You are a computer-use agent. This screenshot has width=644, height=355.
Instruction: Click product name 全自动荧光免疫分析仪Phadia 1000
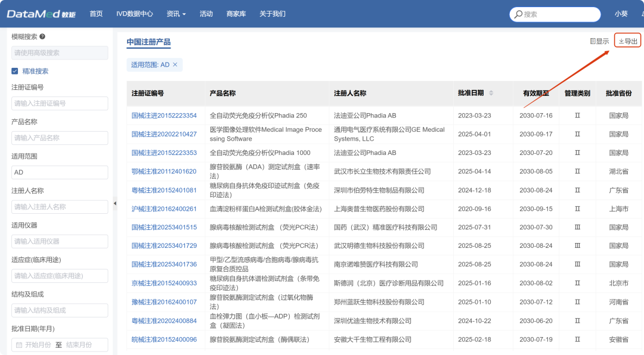coord(260,152)
